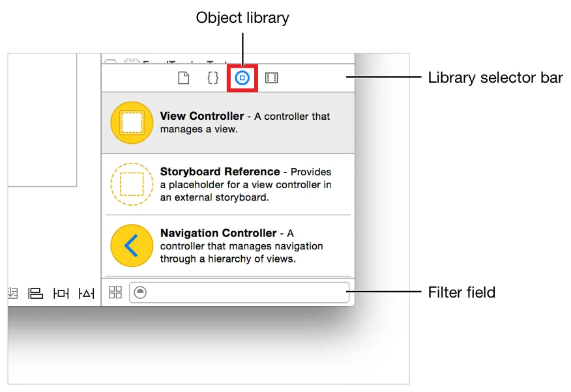This screenshot has height=392, width=571.
Task: Switch to the Code Snippet library
Action: (x=212, y=78)
